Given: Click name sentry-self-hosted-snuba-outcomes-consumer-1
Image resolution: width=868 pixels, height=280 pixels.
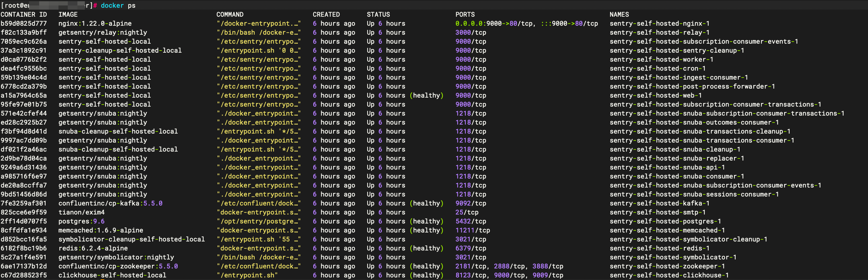Looking at the screenshot, I should tap(694, 122).
